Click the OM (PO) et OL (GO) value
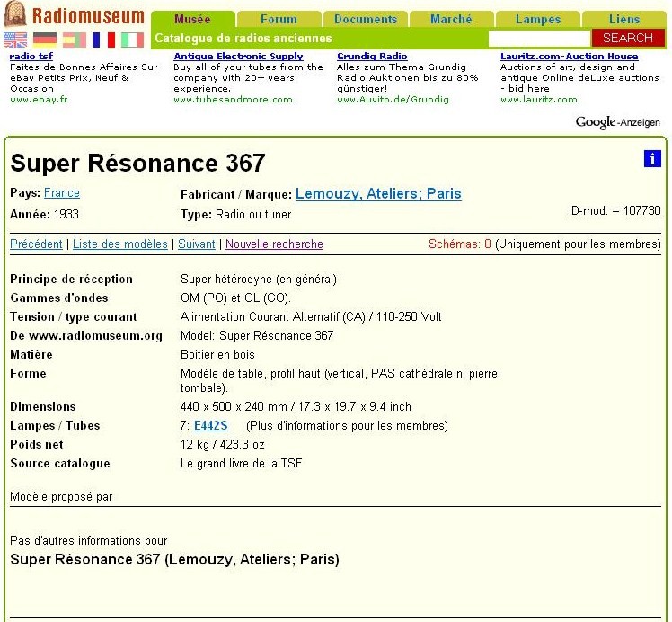This screenshot has width=672, height=622. [235, 298]
